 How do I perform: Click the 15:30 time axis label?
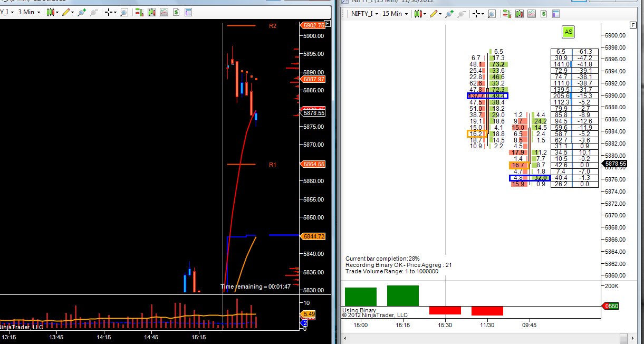(445, 325)
